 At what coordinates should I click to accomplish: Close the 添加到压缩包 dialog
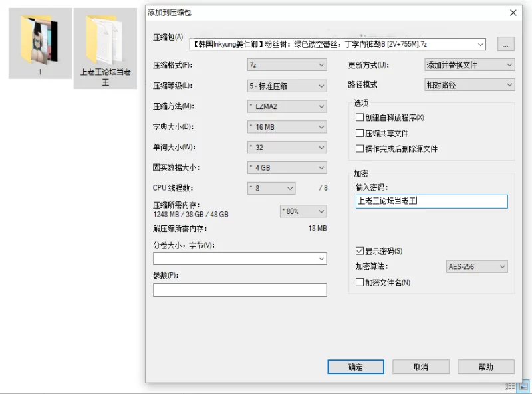(x=513, y=13)
